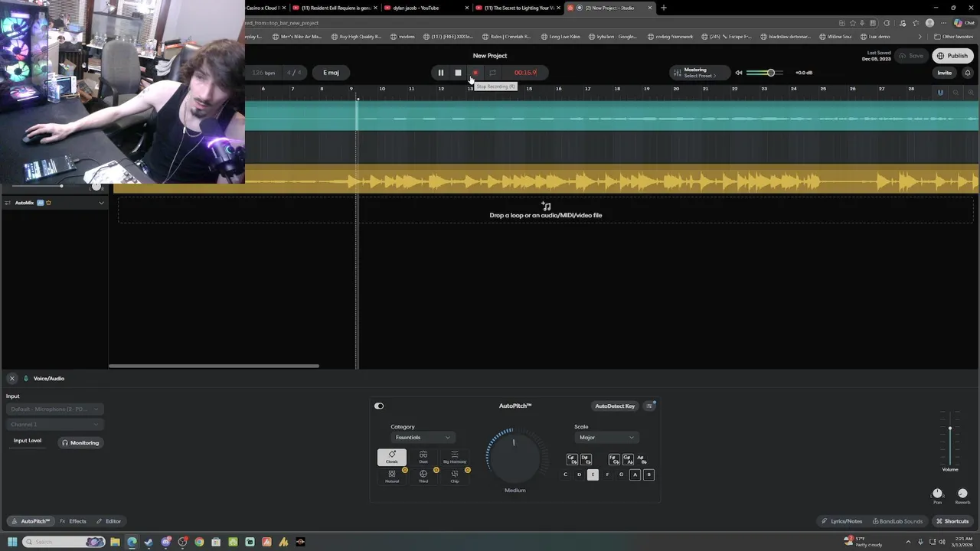The height and width of the screenshot is (551, 980).
Task: Select the Chip AutoPitch preset
Action: point(455,475)
